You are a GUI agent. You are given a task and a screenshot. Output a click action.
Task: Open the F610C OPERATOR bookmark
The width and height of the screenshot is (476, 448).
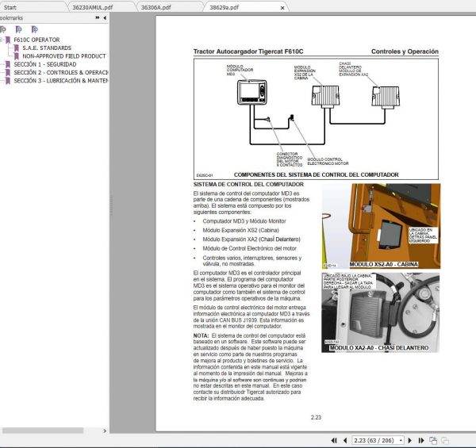[x=36, y=40]
